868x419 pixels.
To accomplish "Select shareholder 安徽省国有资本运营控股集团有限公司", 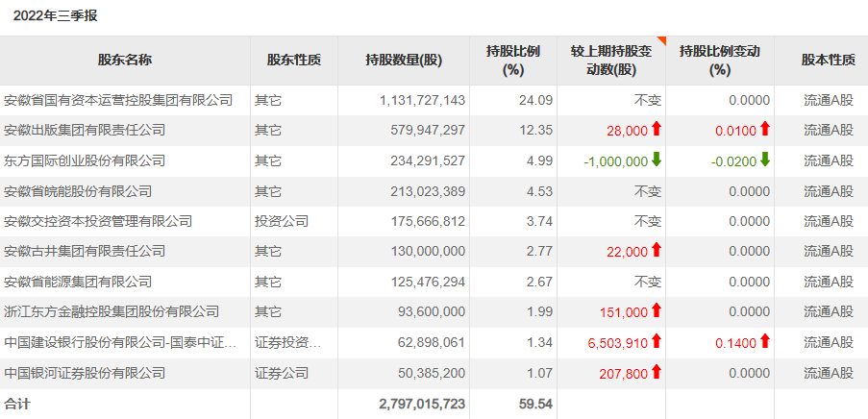I will (118, 100).
